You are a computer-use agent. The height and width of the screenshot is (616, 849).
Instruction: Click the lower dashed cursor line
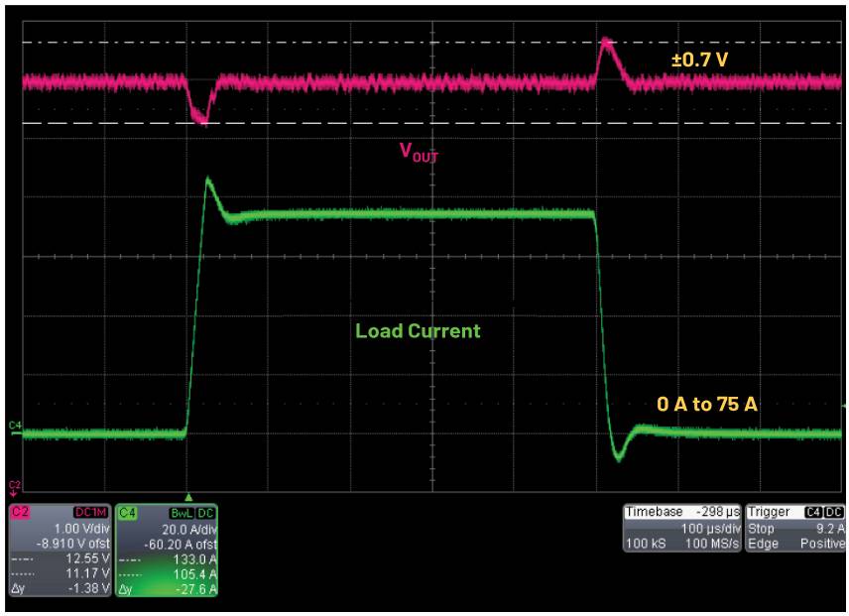pyautogui.click(x=432, y=123)
